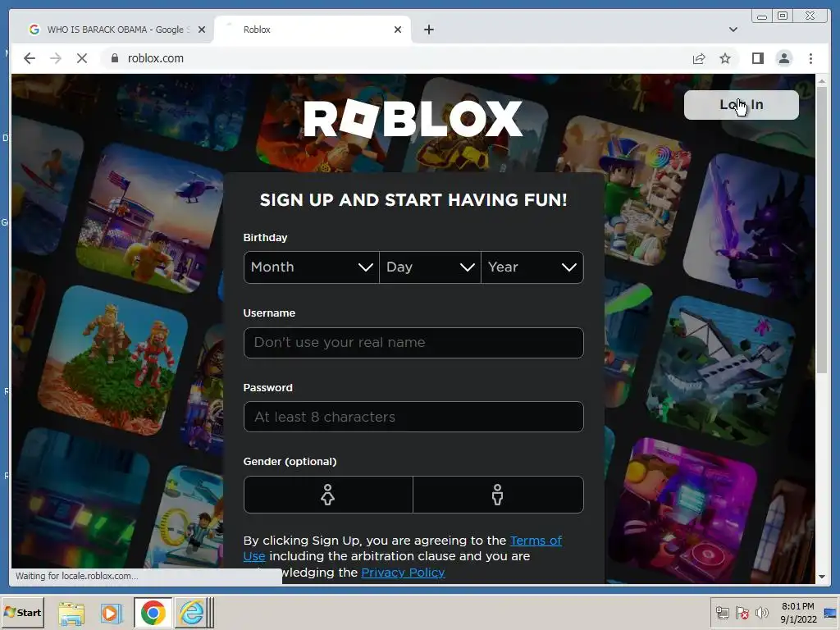
Task: Click the ROBLOX logo
Action: pyautogui.click(x=413, y=118)
